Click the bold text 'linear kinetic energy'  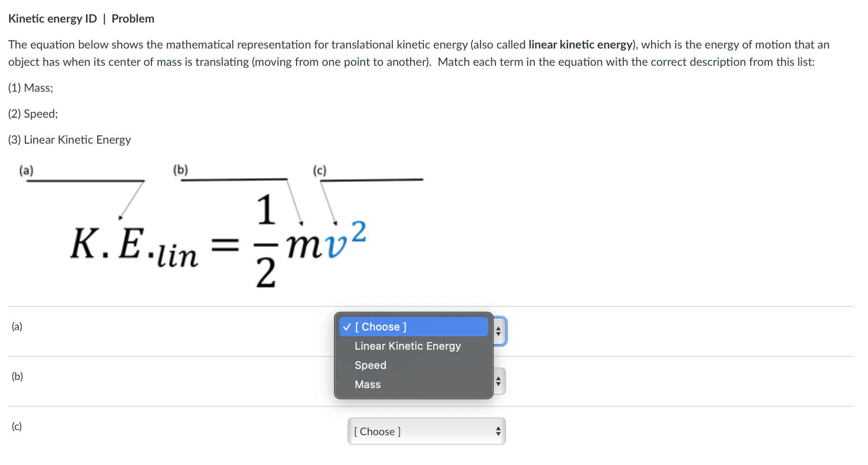pyautogui.click(x=580, y=44)
